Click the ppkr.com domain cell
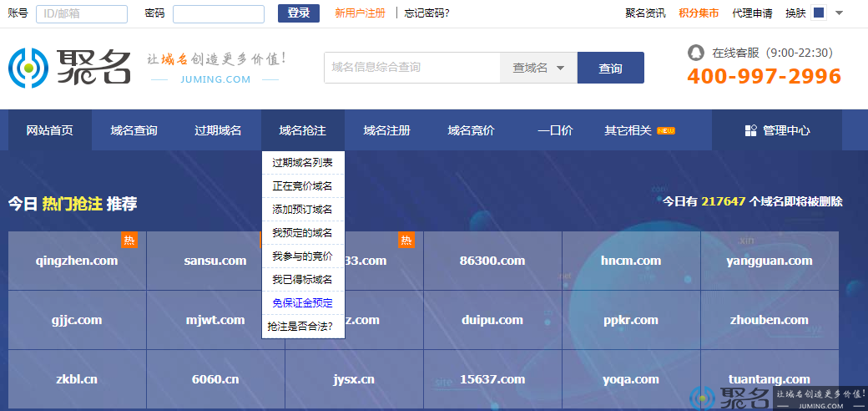The image size is (868, 411). tap(631, 320)
